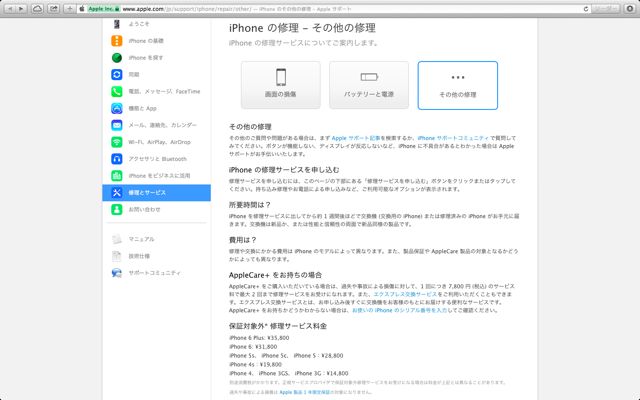Open the iCloud Tabs cloud button
This screenshot has width=640, height=400.
point(38,9)
